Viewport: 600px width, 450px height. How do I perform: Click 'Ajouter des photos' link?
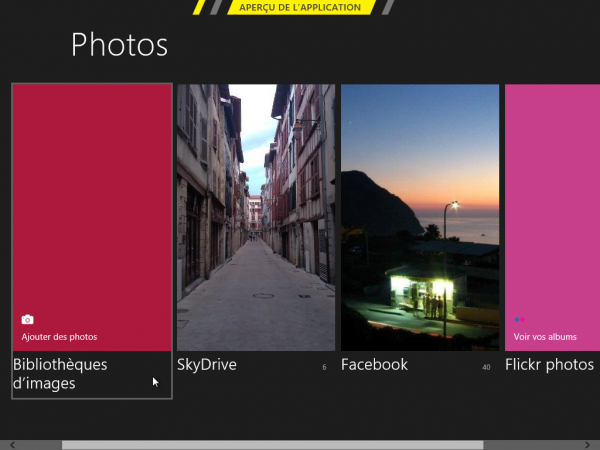tap(59, 337)
